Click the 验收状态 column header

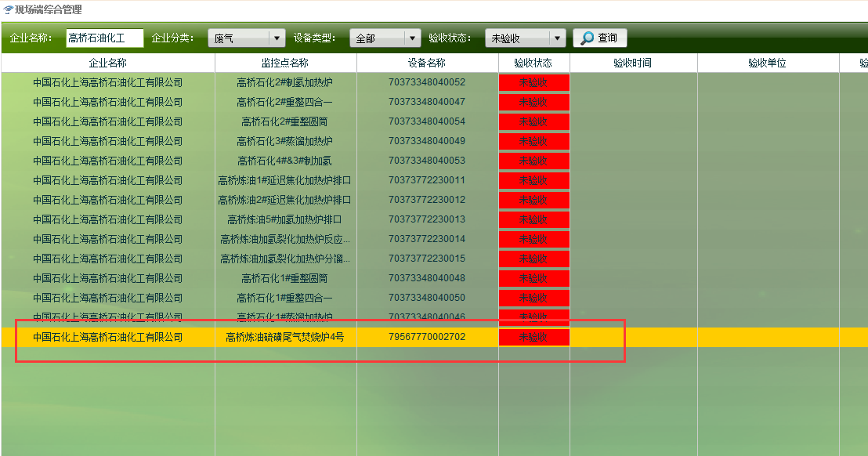[533, 63]
